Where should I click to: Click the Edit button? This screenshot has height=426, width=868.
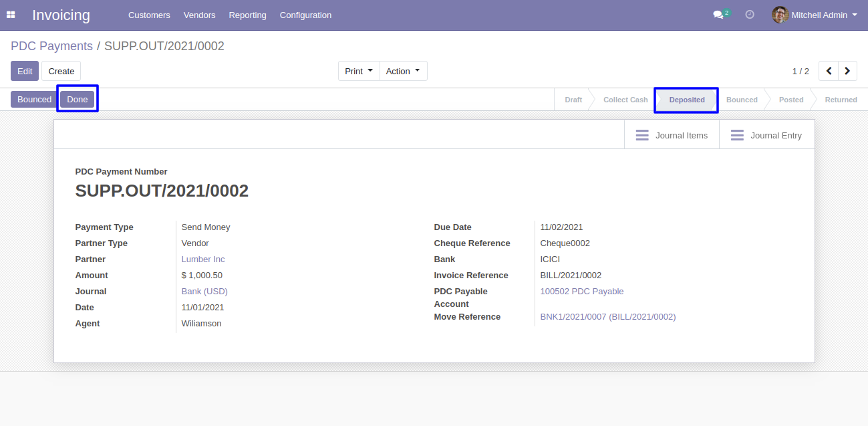[x=25, y=71]
